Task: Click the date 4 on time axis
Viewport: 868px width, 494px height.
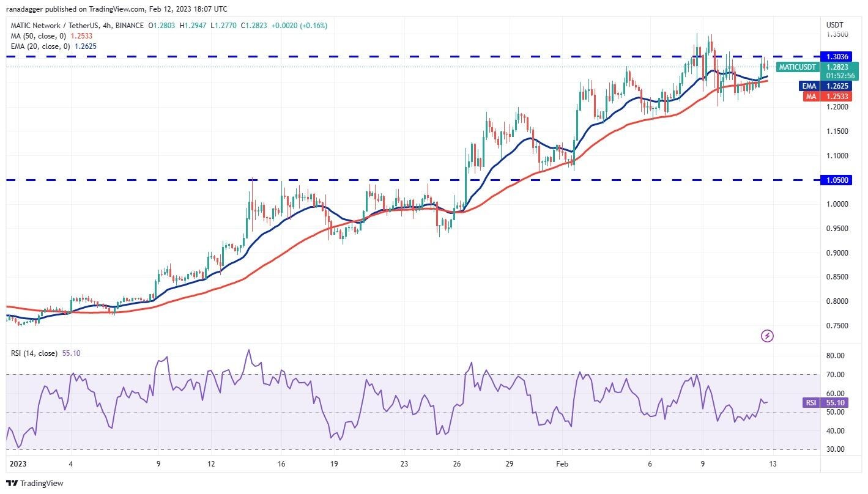Action: point(71,464)
